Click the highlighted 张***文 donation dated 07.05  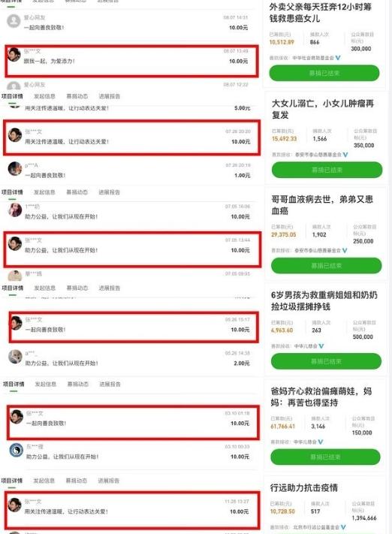click(132, 249)
